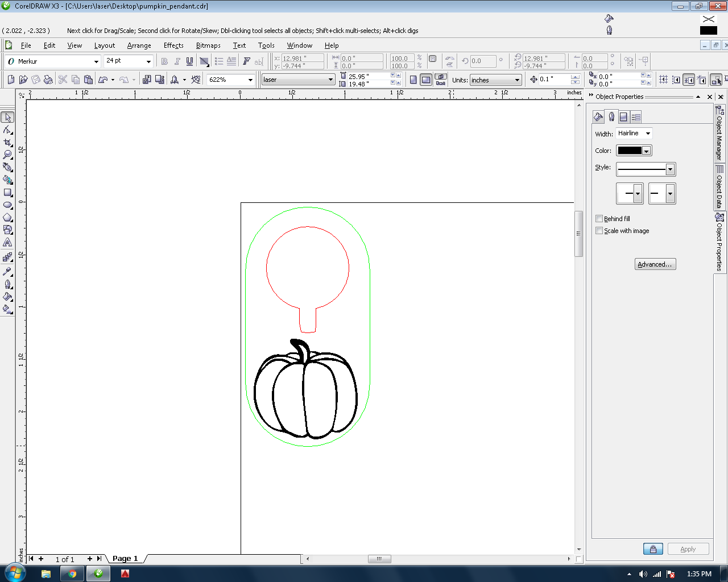The image size is (728, 582).
Task: Choose the Rectangle tool
Action: pos(7,193)
